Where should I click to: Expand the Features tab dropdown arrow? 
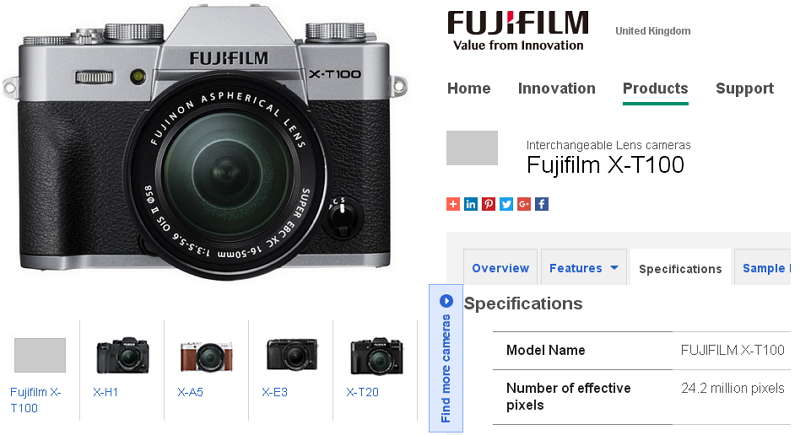614,267
